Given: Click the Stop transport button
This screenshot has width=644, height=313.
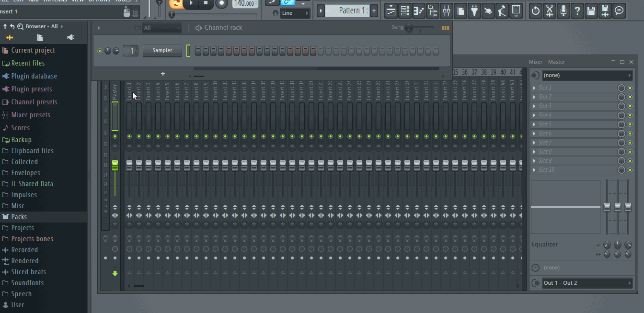Looking at the screenshot, I should tap(206, 3).
